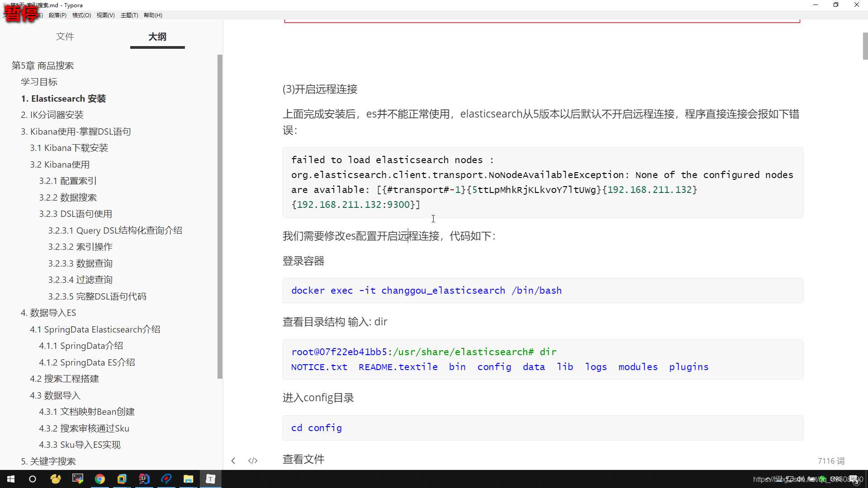Go to 学习目标 in outline
The width and height of the screenshot is (868, 488).
[x=39, y=82]
